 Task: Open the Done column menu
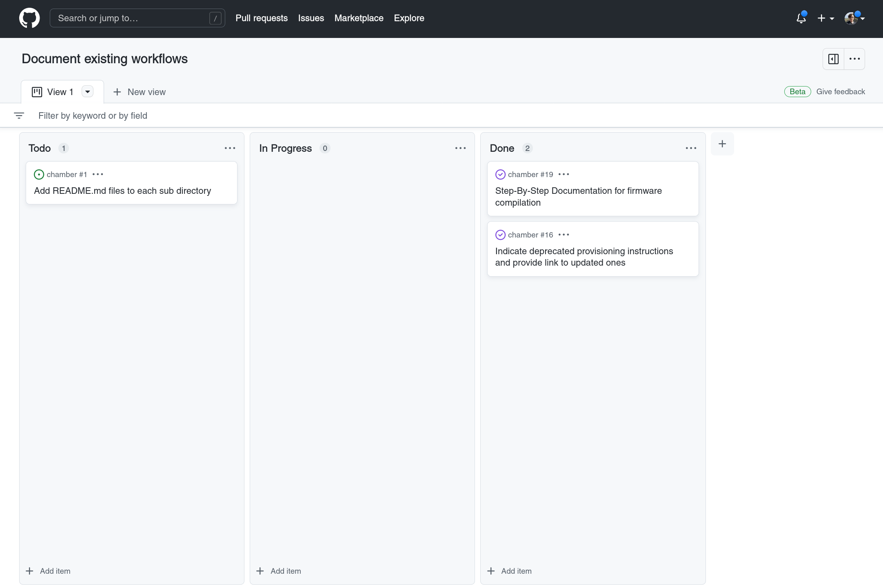tap(691, 148)
